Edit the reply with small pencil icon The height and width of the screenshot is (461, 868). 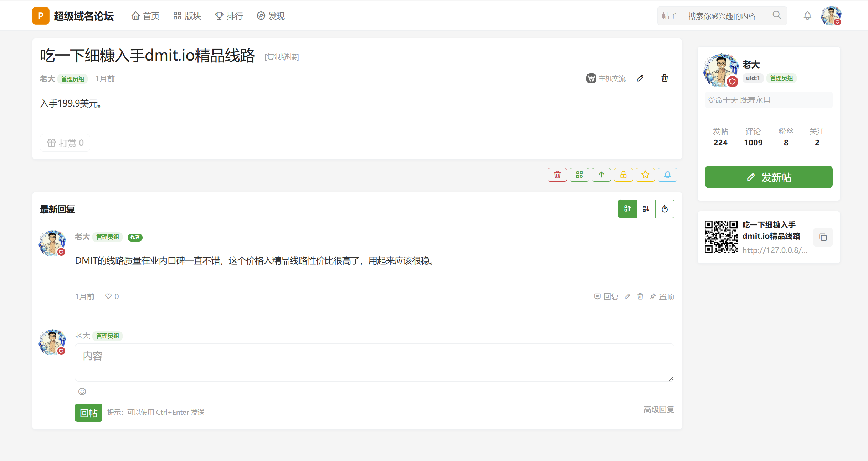point(627,296)
